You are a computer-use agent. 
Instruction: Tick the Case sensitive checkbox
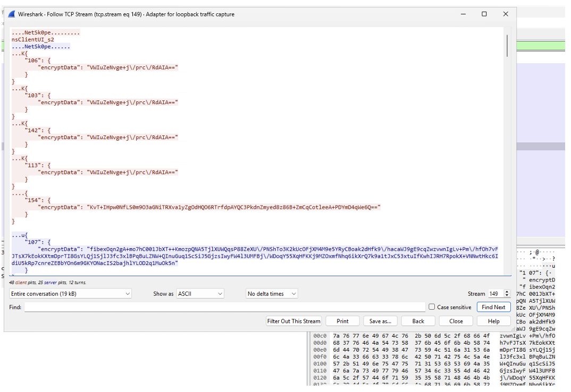(x=432, y=307)
